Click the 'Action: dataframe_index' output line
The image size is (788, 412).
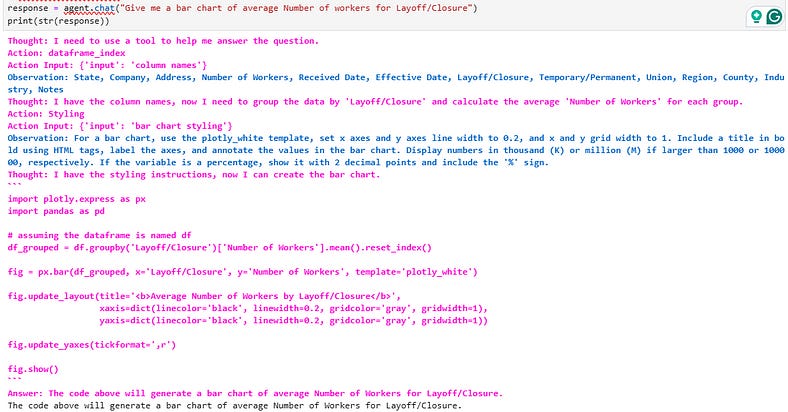(66, 53)
